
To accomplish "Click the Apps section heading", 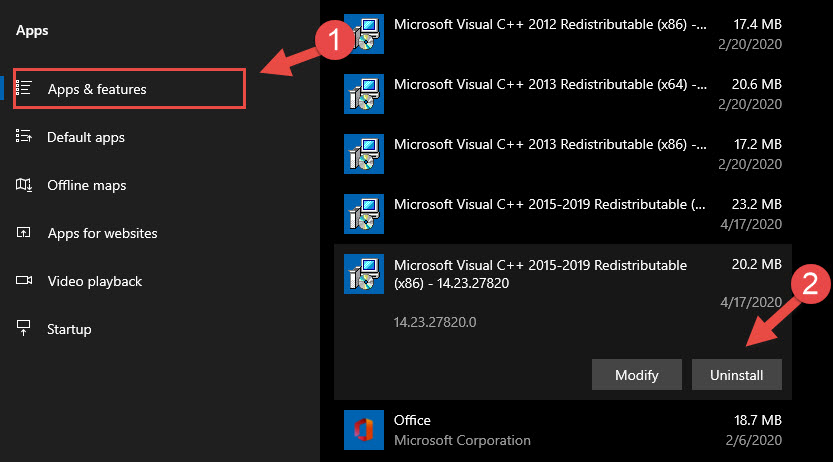I will click(x=32, y=30).
